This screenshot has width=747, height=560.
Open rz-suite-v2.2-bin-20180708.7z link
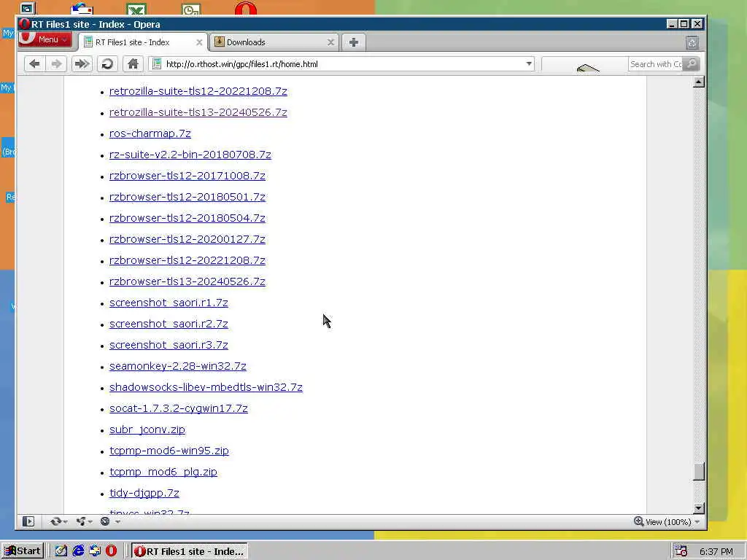[190, 155]
